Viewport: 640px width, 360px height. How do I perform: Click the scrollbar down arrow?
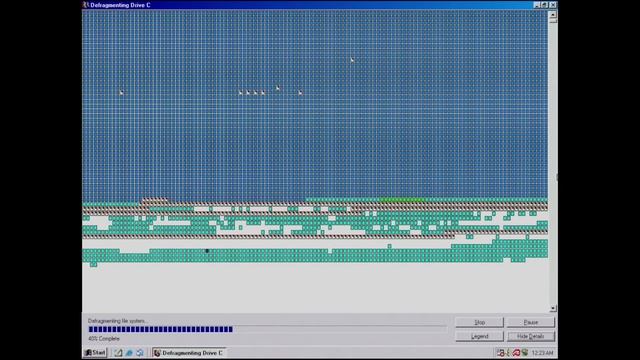[x=553, y=309]
